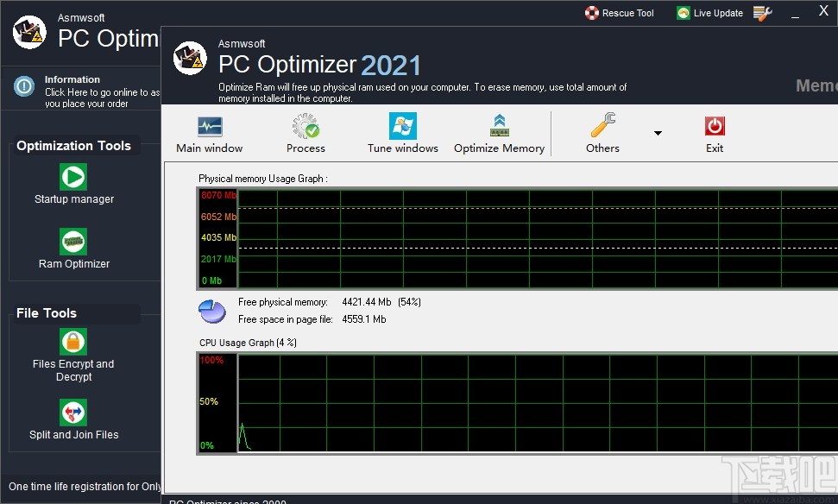838x504 pixels.
Task: Launch Optimize Memory
Action: tap(499, 133)
